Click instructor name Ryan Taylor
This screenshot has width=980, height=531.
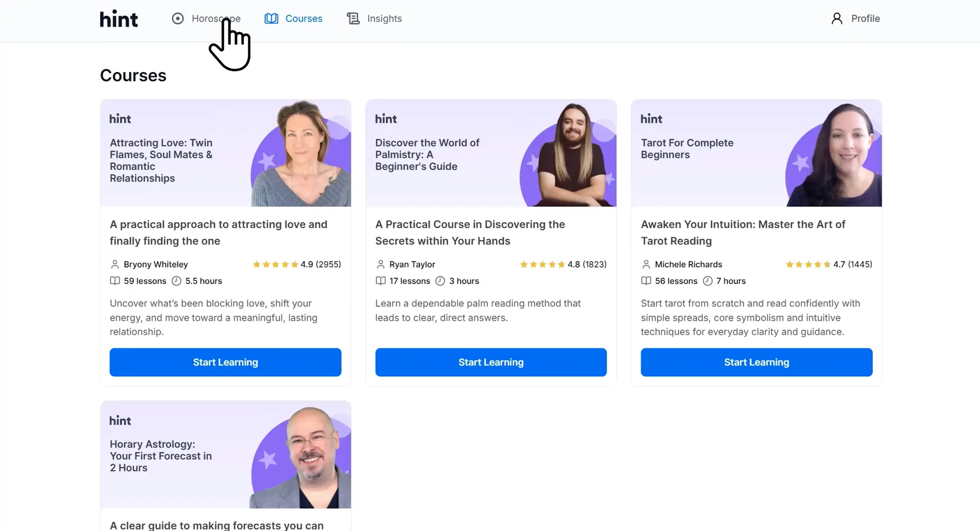click(x=412, y=264)
